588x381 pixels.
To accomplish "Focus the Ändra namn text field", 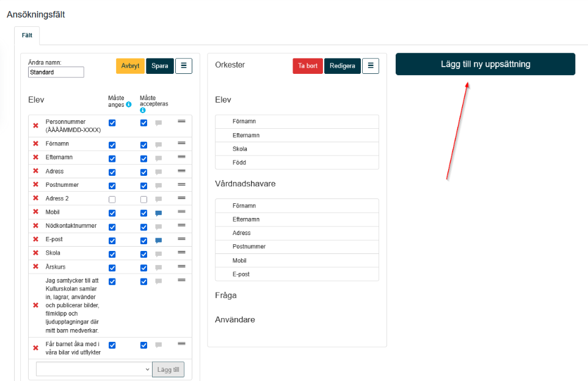I will click(56, 73).
